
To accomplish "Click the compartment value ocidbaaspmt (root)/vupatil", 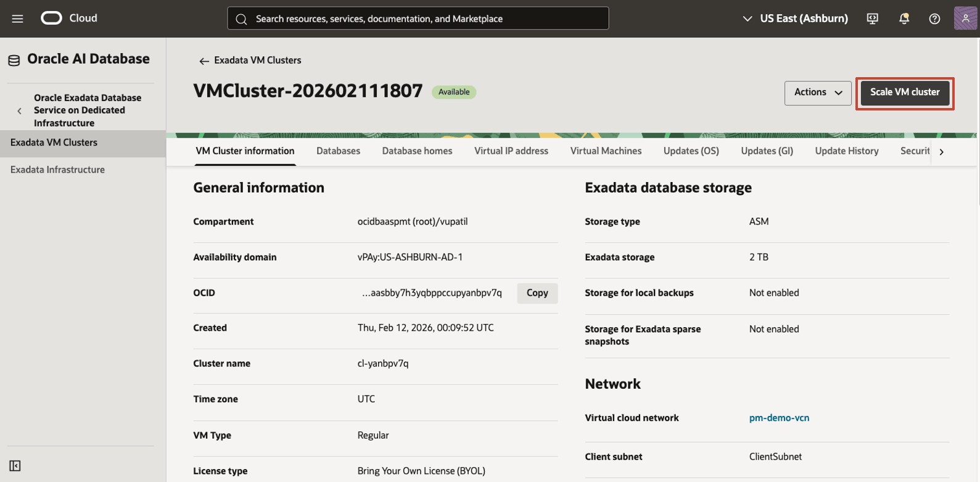I will pyautogui.click(x=413, y=222).
